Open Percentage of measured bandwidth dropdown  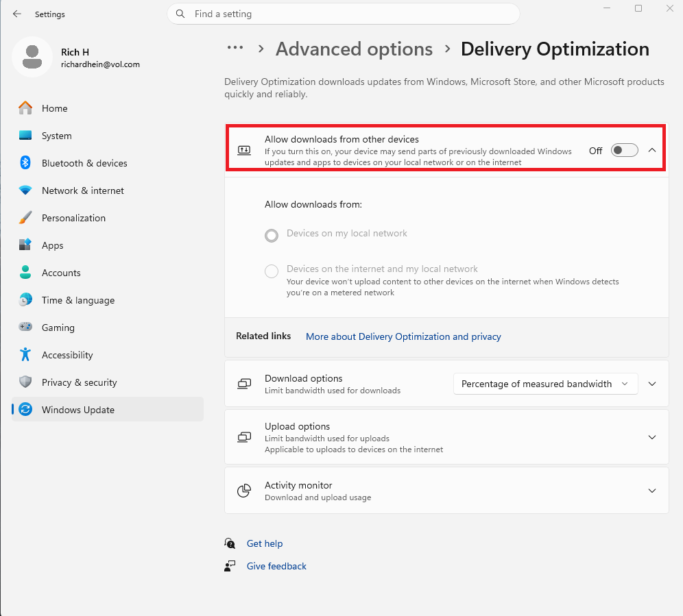[545, 384]
